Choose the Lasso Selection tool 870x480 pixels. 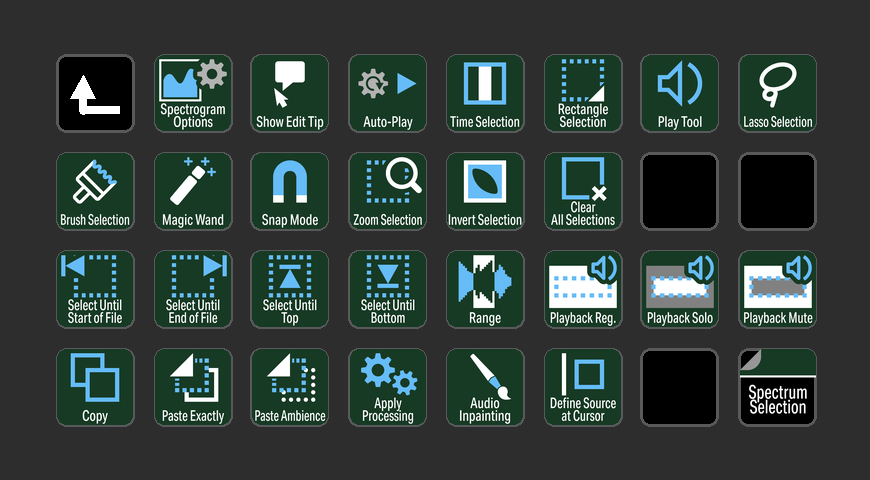777,93
